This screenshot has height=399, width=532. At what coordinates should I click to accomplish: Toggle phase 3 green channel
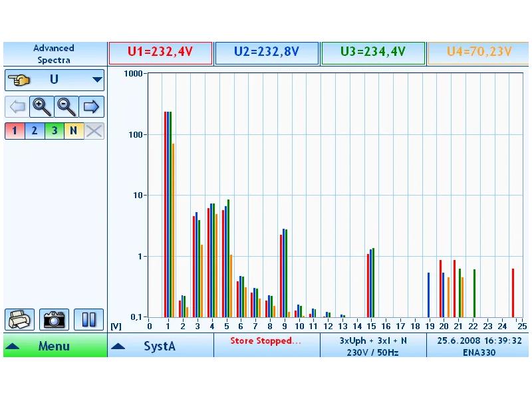(55, 130)
